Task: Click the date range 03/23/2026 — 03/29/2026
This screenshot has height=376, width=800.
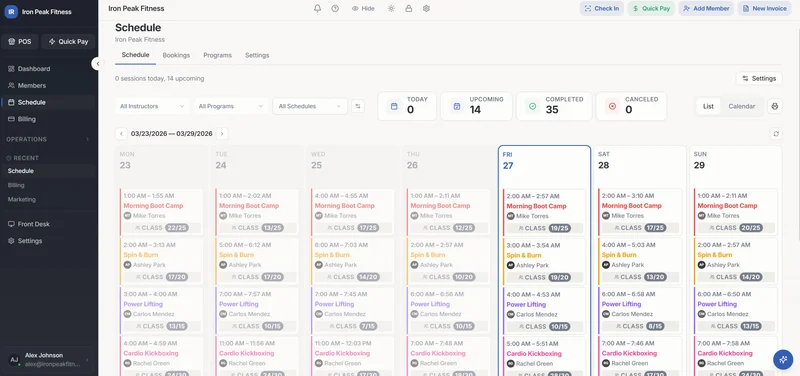Action: (x=171, y=134)
